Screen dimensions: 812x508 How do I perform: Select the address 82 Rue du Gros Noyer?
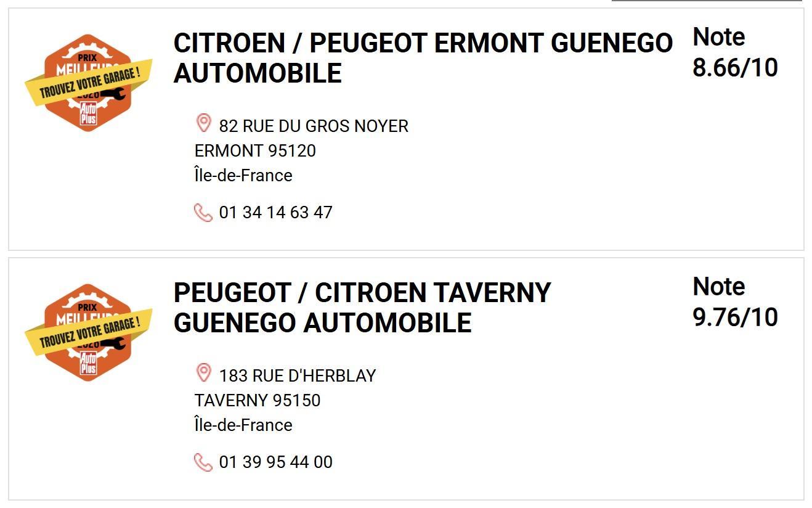pyautogui.click(x=314, y=126)
